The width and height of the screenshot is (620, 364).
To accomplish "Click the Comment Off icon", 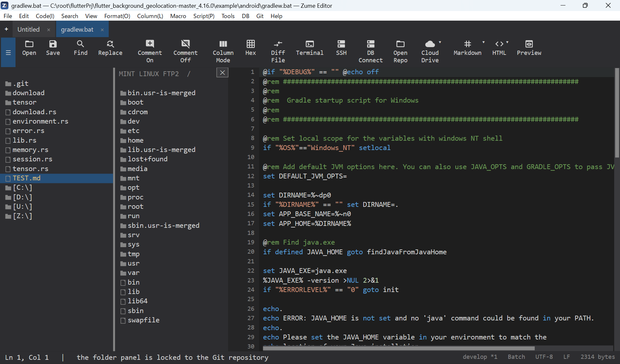I will pos(185,52).
